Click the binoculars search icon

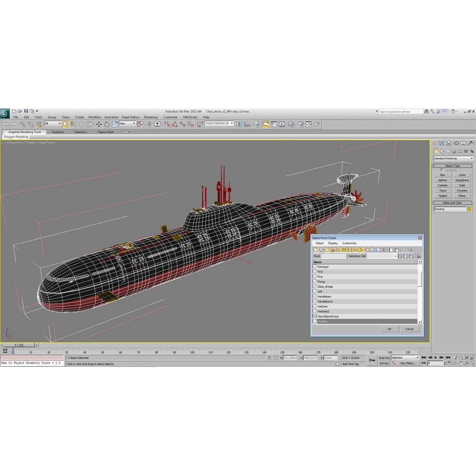427,112
